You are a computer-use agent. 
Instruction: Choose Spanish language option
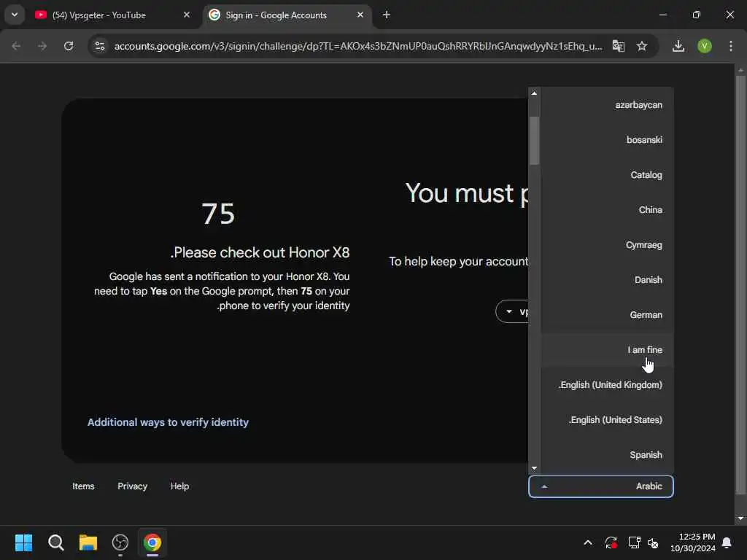pos(608,455)
